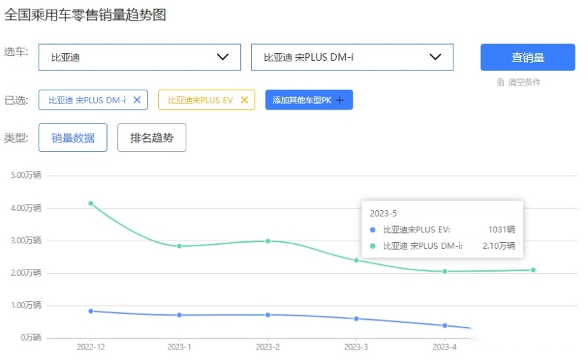
Task: Click the 全国乘用车零售销量趋势图 title
Action: point(85,15)
